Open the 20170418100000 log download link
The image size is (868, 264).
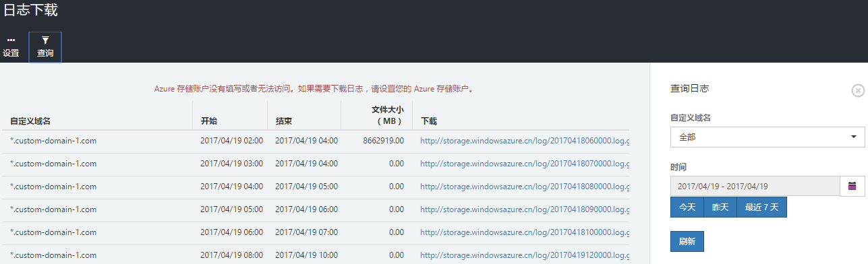[525, 232]
